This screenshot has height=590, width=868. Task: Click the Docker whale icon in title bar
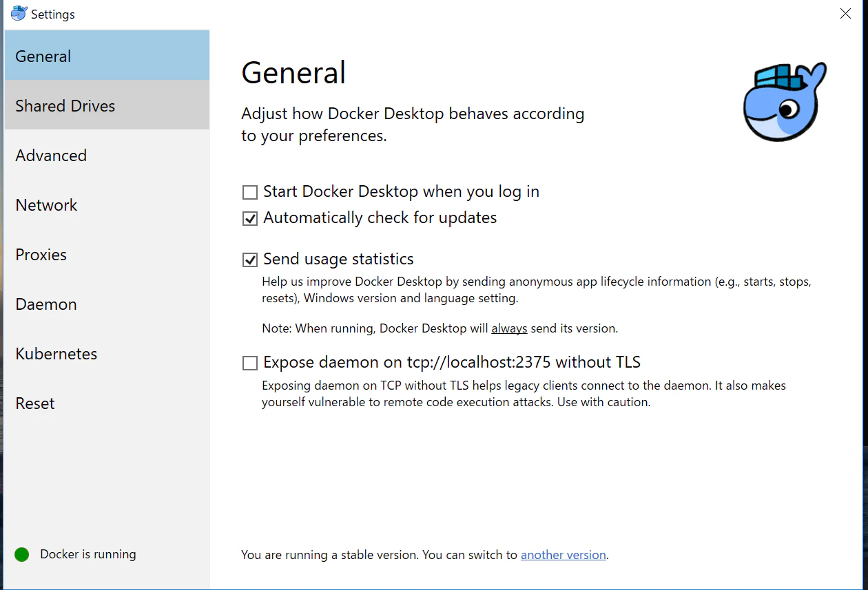tap(19, 14)
